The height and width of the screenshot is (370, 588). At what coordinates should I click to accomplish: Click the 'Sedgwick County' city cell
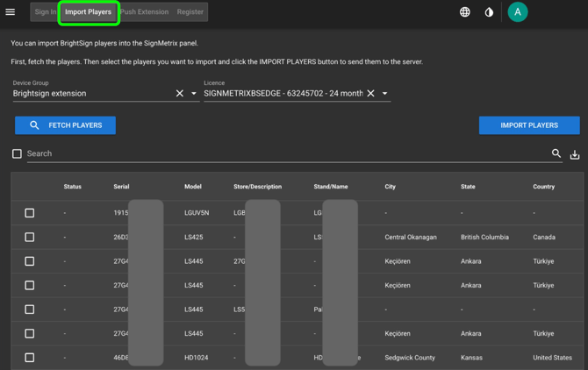pyautogui.click(x=410, y=358)
